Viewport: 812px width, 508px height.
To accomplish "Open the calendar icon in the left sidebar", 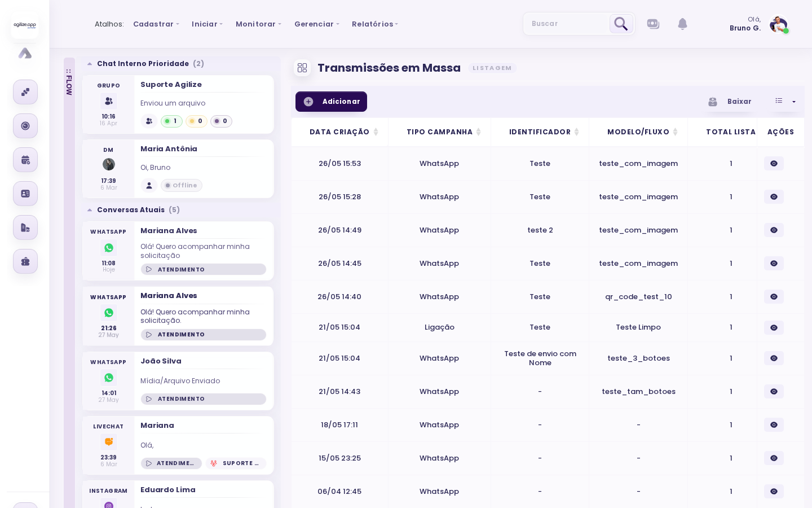I will click(x=25, y=160).
